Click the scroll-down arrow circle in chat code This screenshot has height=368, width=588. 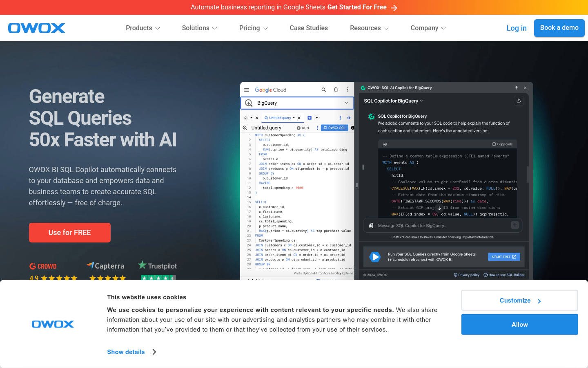point(439,208)
